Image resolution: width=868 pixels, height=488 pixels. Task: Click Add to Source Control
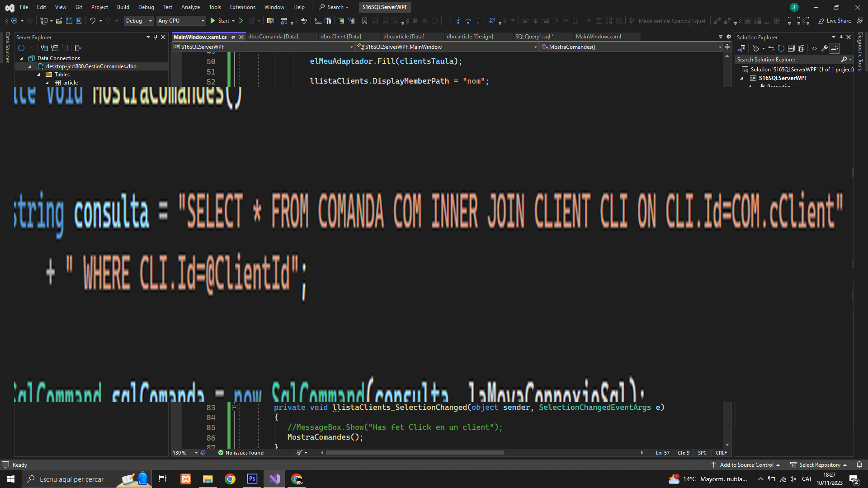(746, 465)
